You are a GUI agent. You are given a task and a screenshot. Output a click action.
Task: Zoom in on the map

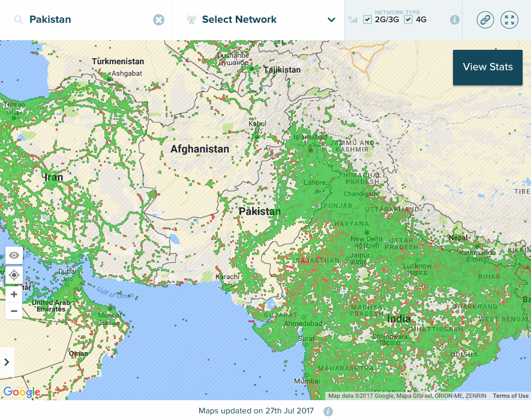click(14, 295)
